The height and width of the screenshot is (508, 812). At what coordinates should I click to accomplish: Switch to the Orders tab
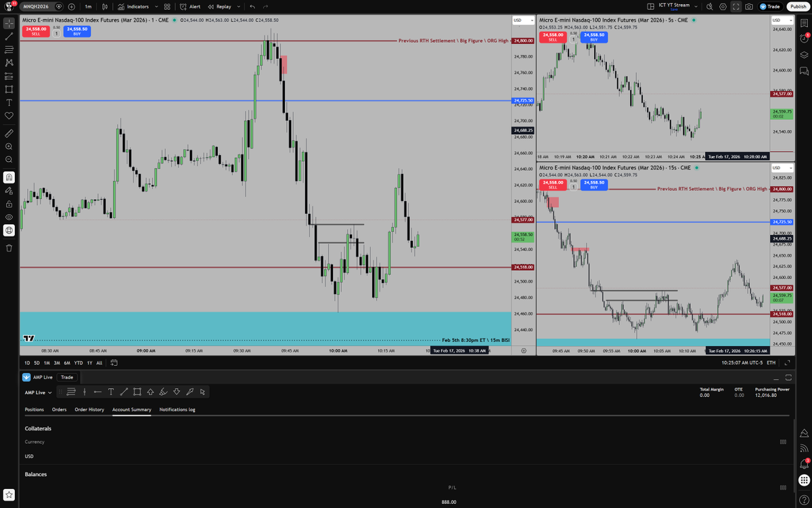point(60,409)
